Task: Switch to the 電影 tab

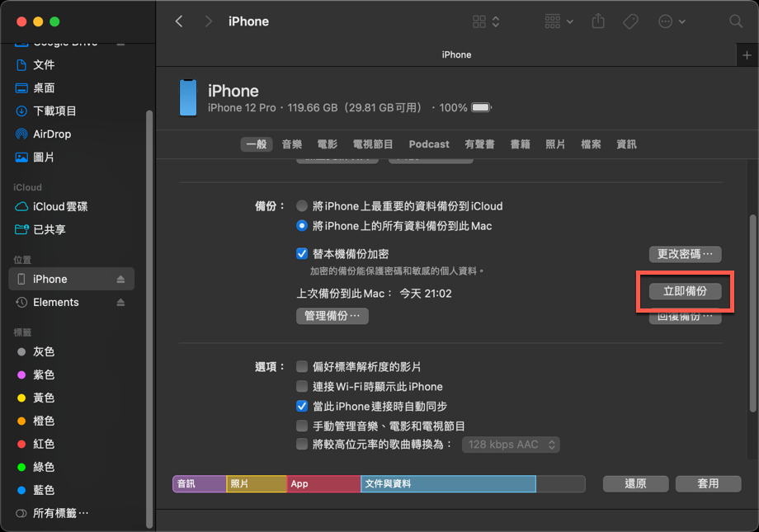Action: tap(328, 144)
